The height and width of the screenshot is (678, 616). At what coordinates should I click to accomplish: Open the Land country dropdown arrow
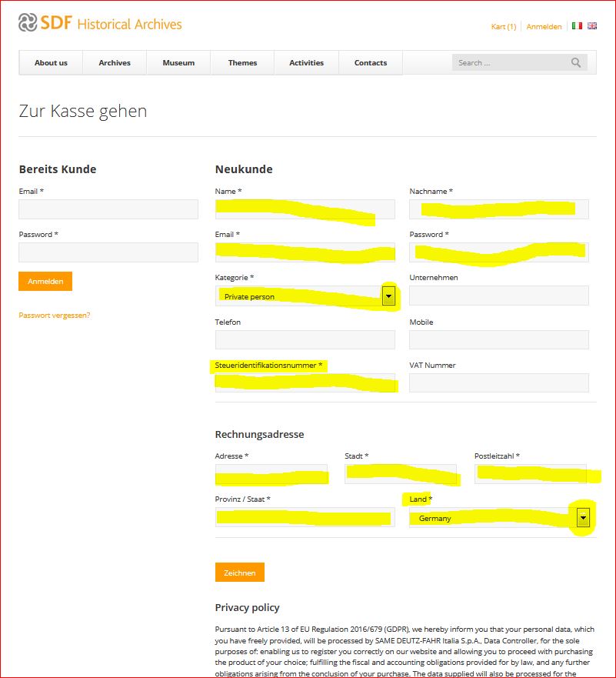tap(583, 518)
